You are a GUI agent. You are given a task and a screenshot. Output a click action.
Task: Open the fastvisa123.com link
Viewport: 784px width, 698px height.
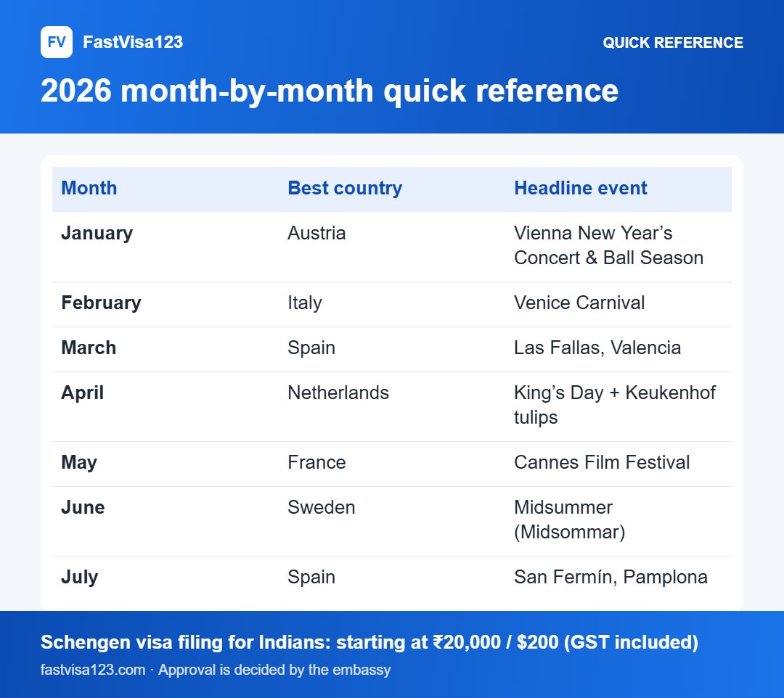pos(92,670)
